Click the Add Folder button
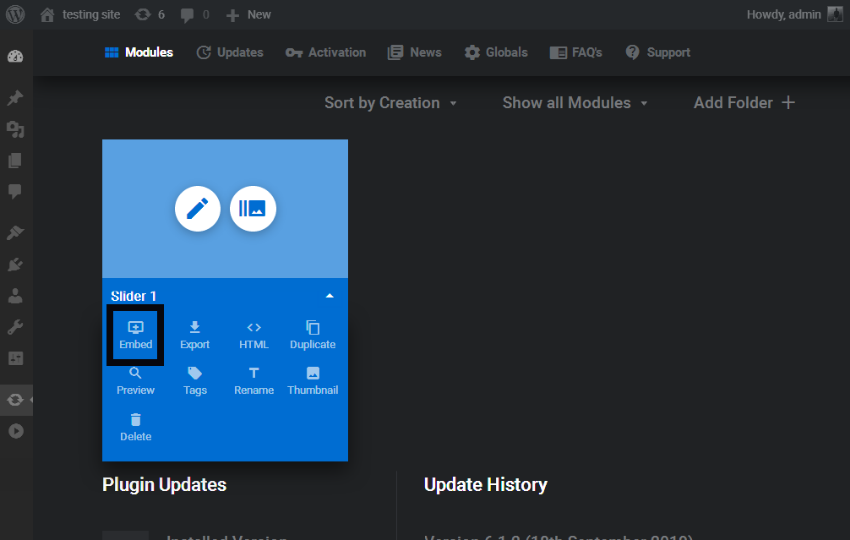The width and height of the screenshot is (850, 540). coord(744,103)
